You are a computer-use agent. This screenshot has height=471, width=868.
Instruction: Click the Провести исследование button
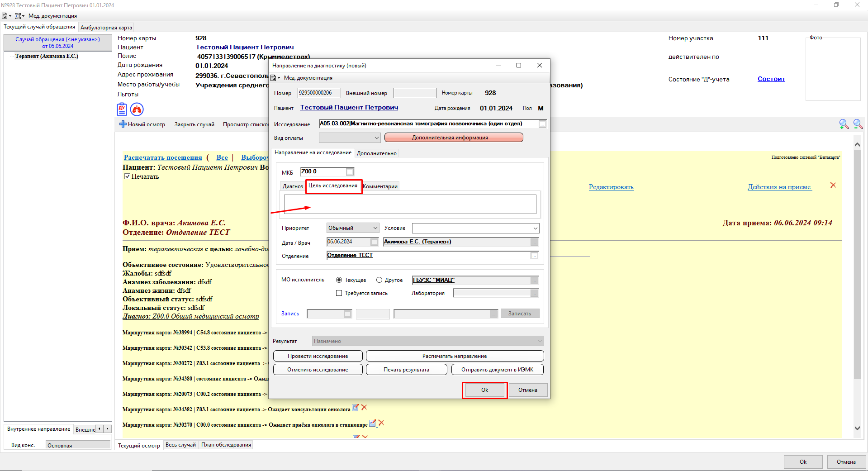pyautogui.click(x=318, y=356)
